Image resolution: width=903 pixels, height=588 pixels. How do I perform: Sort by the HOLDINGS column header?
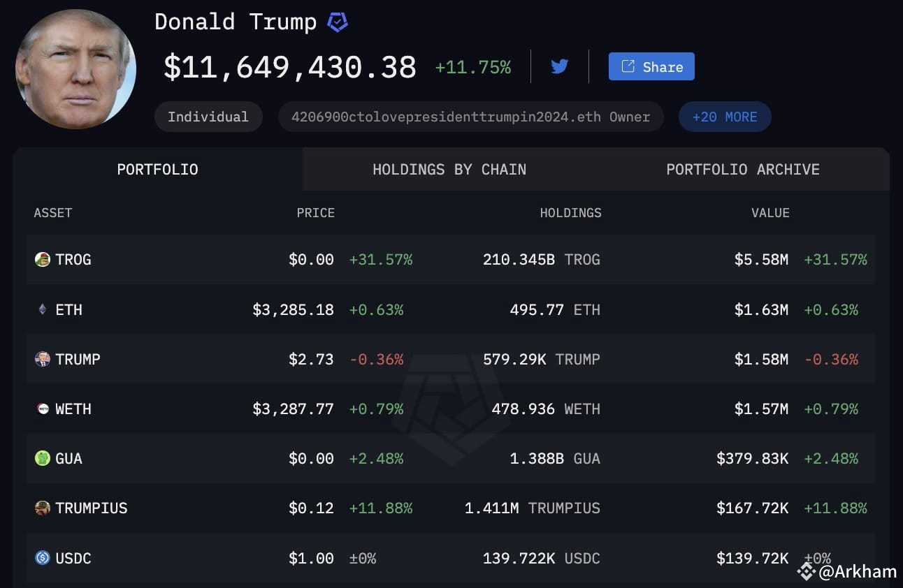click(570, 213)
